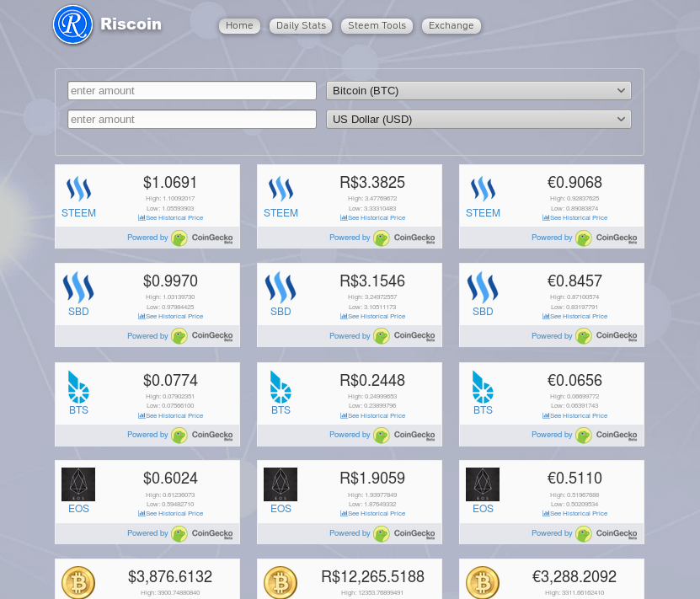Open See Historical Price for SBD in USD
The image size is (700, 599).
pos(170,317)
